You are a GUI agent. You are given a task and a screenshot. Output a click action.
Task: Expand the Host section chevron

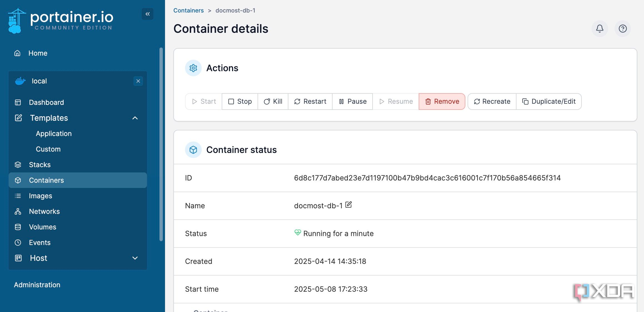(x=135, y=258)
